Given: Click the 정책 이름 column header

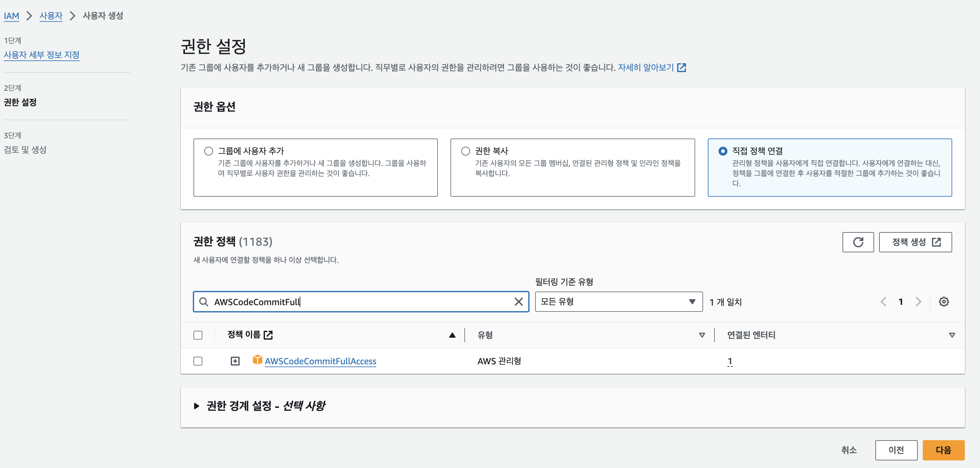Looking at the screenshot, I should (x=244, y=335).
